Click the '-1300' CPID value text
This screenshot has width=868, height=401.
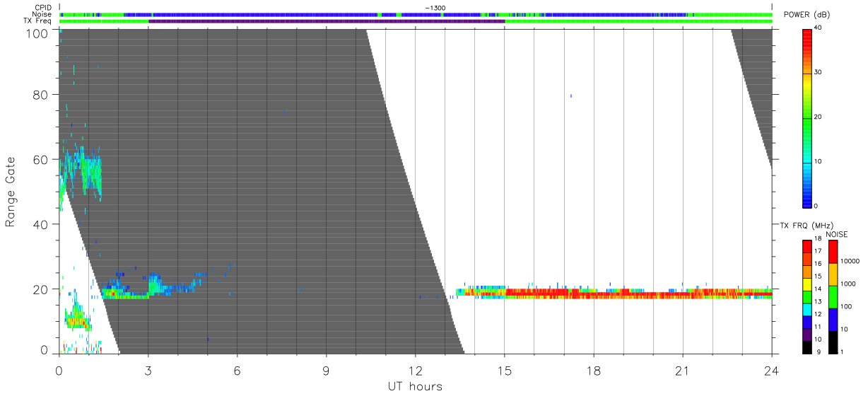point(435,8)
